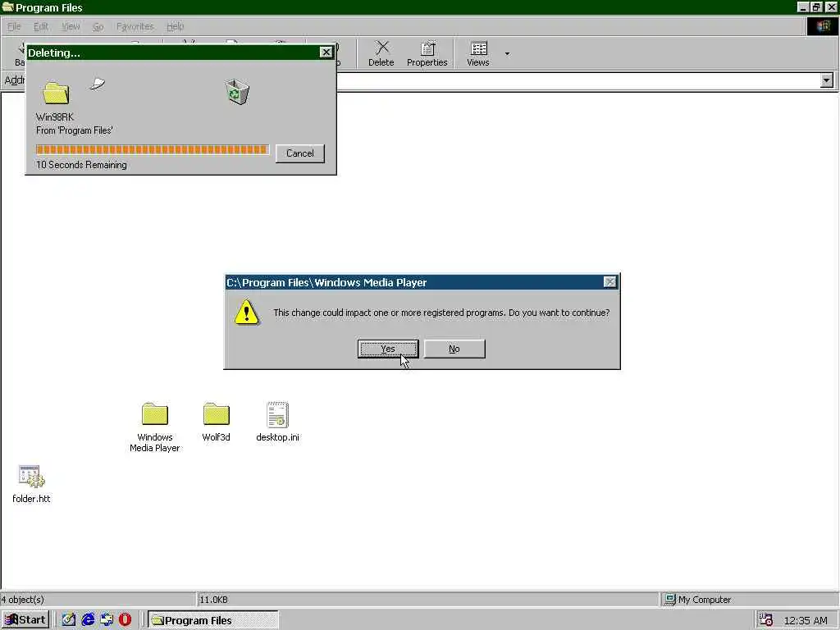Expand the Views dropdown arrow
Viewport: 840px width, 630px height.
click(507, 53)
